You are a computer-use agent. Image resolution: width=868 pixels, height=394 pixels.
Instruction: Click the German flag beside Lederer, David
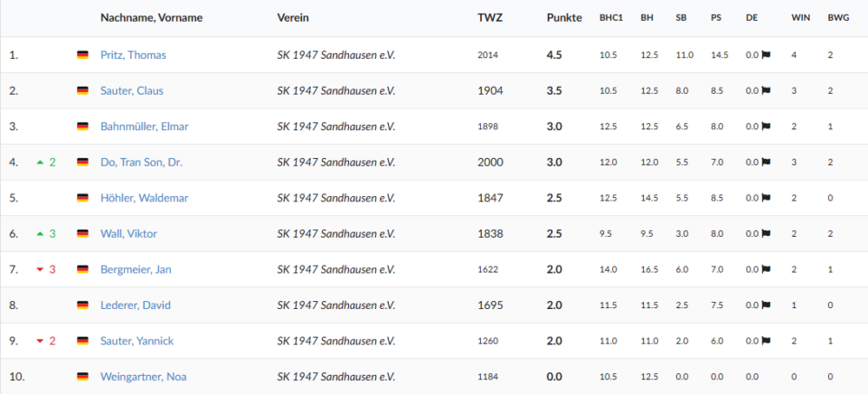[82, 305]
